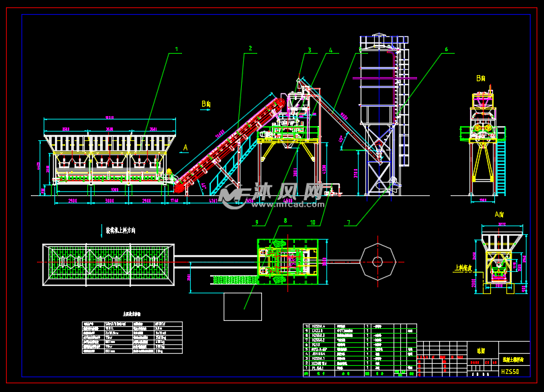544x392 pixels.
Task: Click the batching bin plan view grid
Action: pos(108,264)
